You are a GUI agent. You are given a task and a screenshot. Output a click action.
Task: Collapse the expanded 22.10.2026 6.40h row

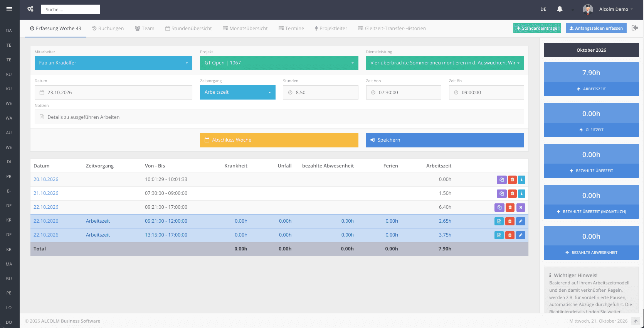click(x=521, y=207)
